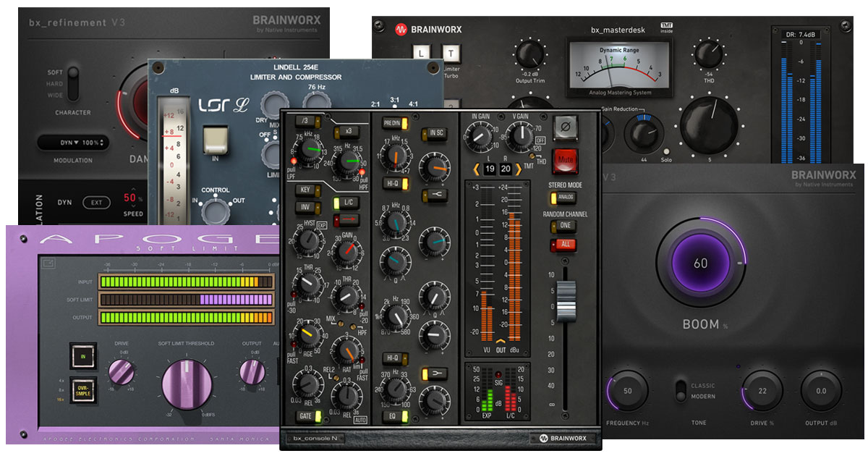Click the /3 filter divide button
Screen dimensions: 868x456
[x=307, y=121]
